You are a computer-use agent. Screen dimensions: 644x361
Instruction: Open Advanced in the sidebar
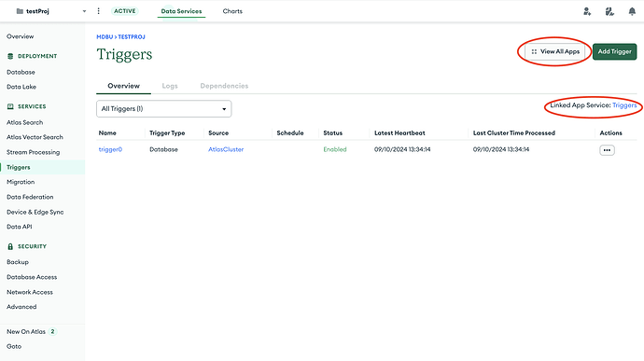coord(21,307)
